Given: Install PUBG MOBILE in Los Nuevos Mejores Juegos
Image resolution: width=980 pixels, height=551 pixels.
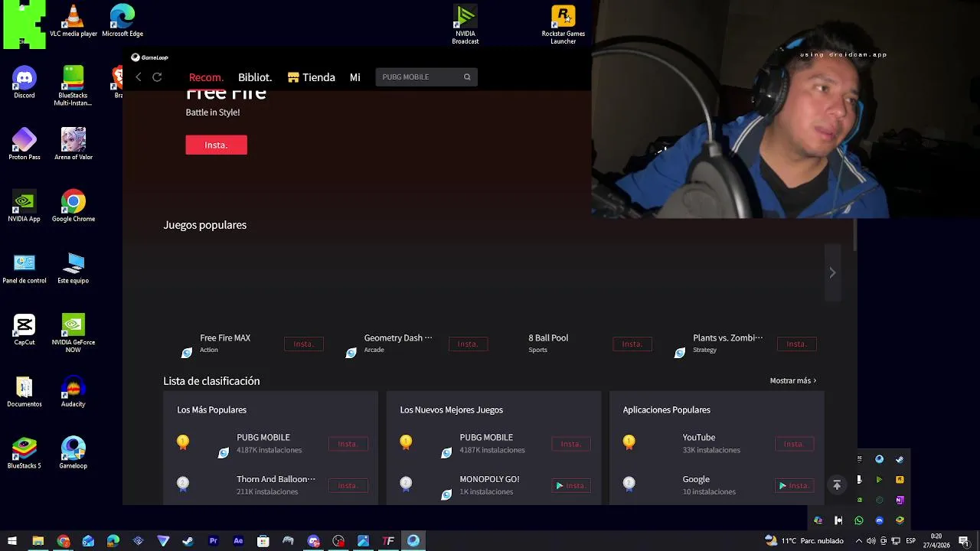Looking at the screenshot, I should click(570, 444).
